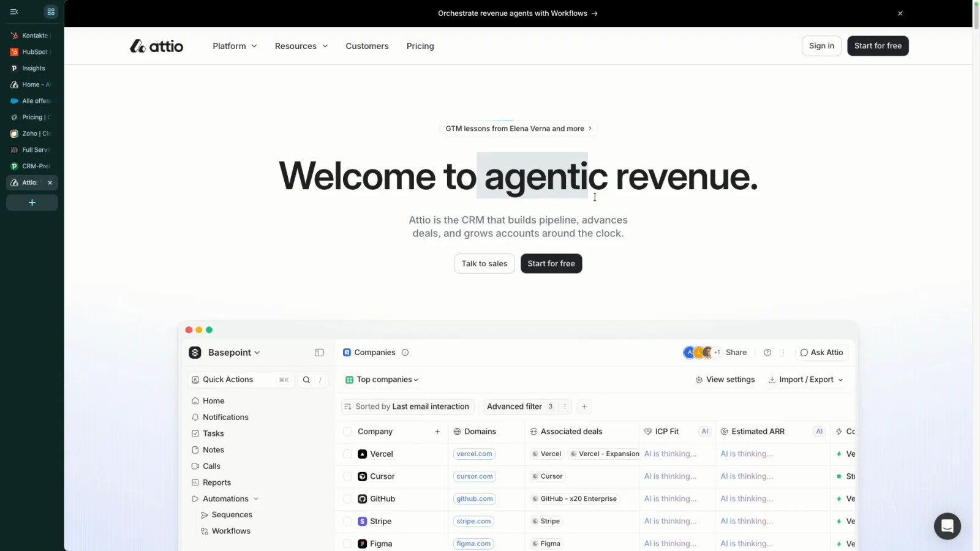Switch to the Insights sidebar tab
Screen dimensions: 980x551
[x=32, y=68]
